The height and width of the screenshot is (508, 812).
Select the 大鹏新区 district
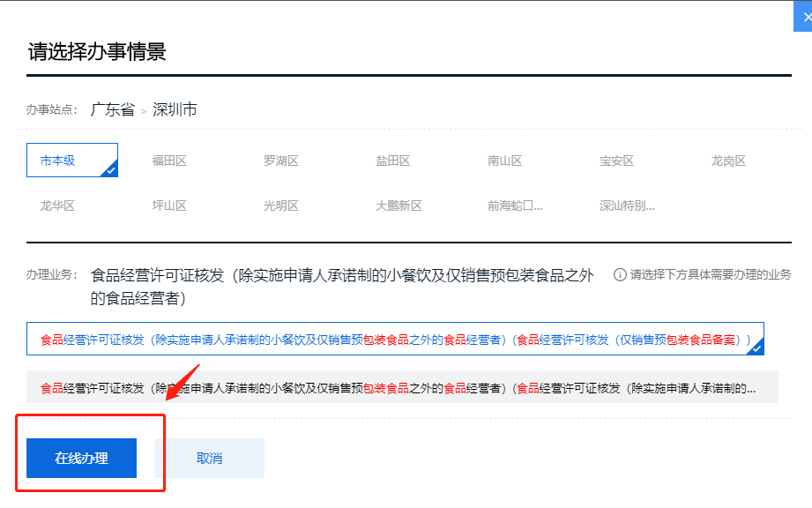[399, 205]
